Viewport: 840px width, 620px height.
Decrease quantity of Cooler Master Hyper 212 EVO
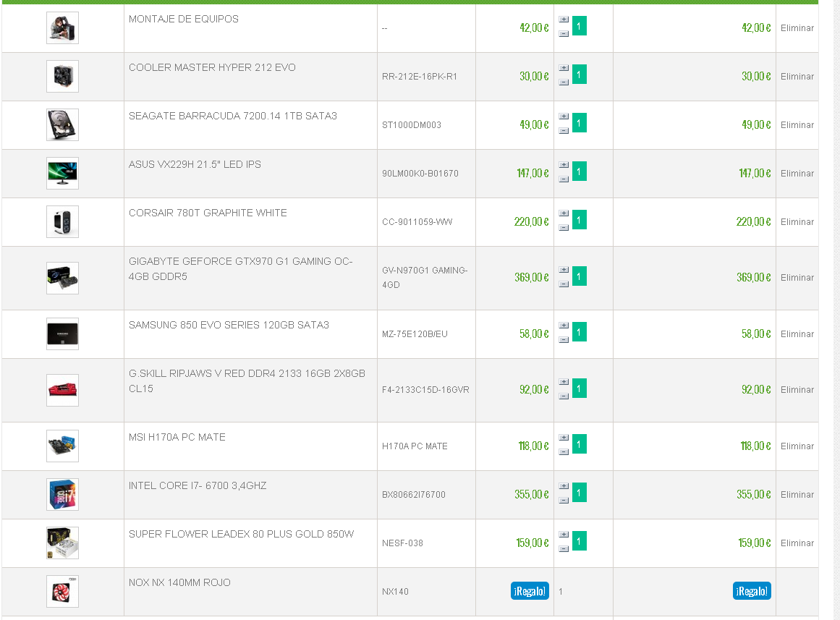click(564, 82)
